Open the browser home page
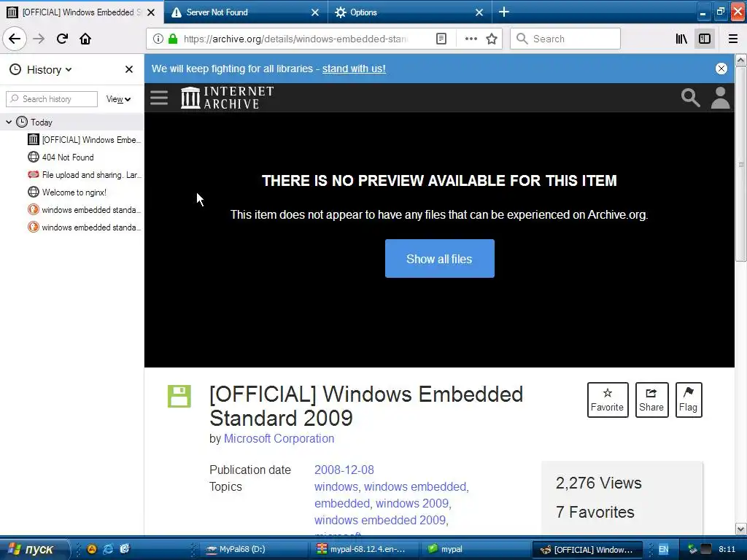 [85, 39]
